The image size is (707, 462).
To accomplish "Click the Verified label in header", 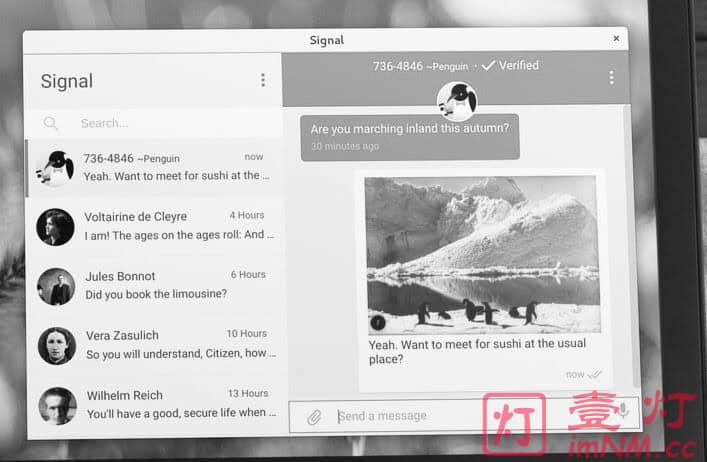I will point(519,65).
